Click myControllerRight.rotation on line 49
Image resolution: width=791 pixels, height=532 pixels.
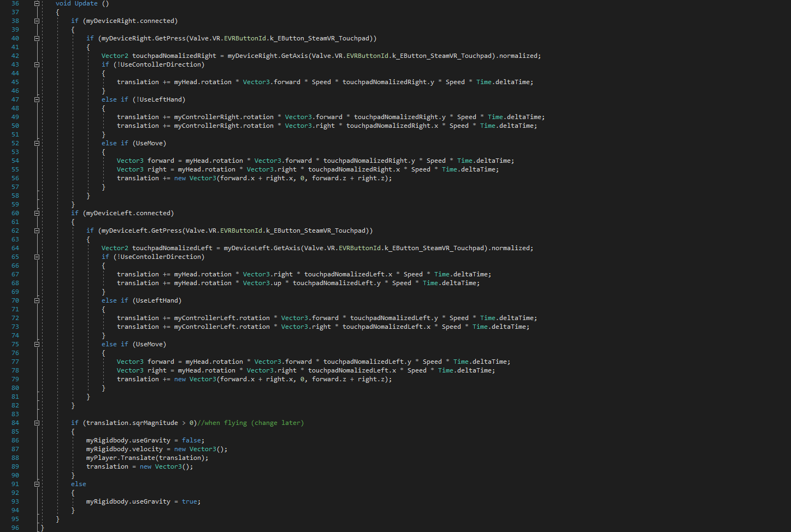click(224, 117)
